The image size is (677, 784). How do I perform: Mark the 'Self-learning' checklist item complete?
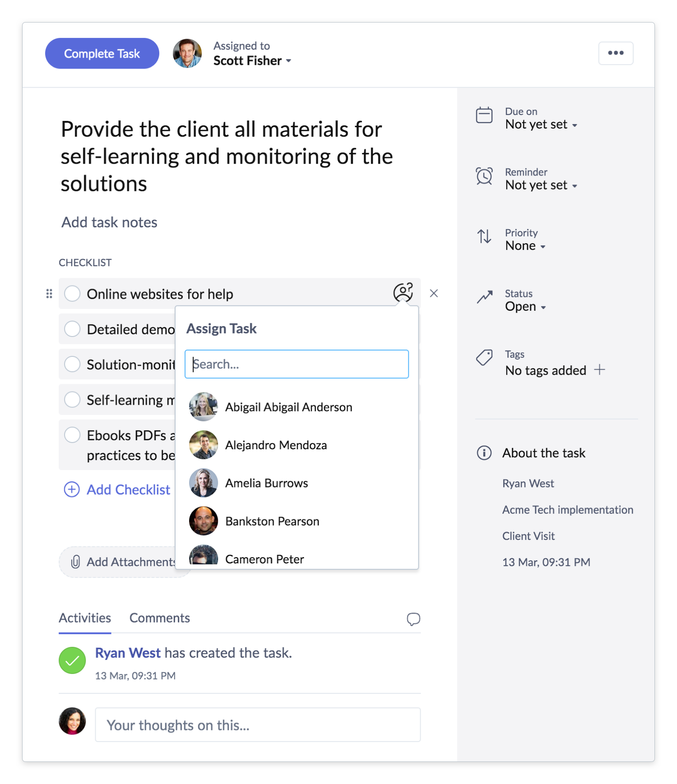click(x=72, y=400)
